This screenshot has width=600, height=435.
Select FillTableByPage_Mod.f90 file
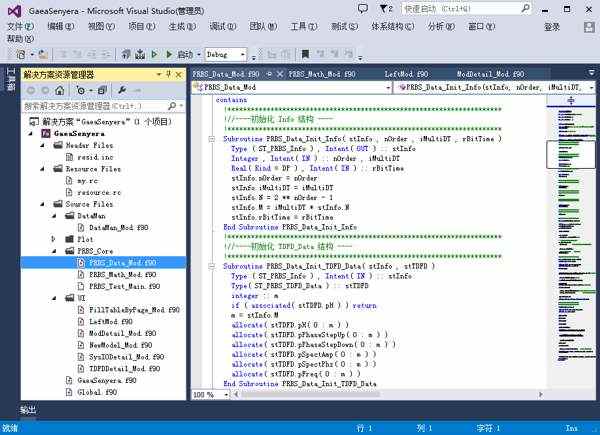[134, 310]
